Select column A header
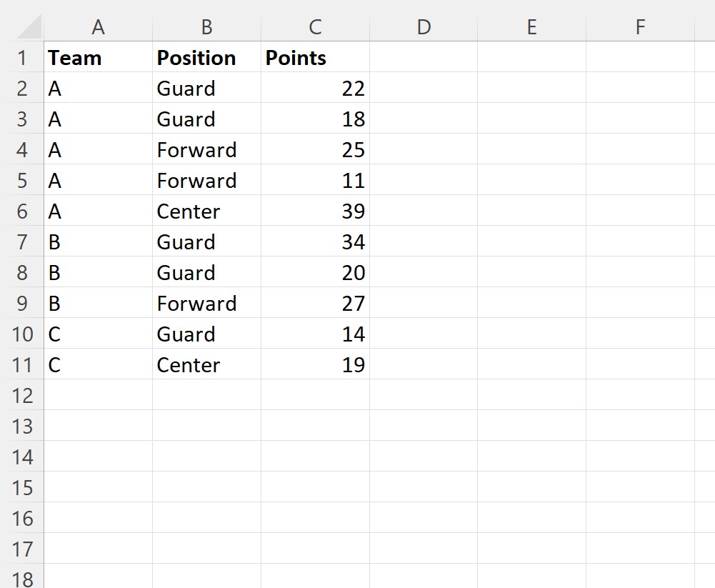 click(x=98, y=27)
